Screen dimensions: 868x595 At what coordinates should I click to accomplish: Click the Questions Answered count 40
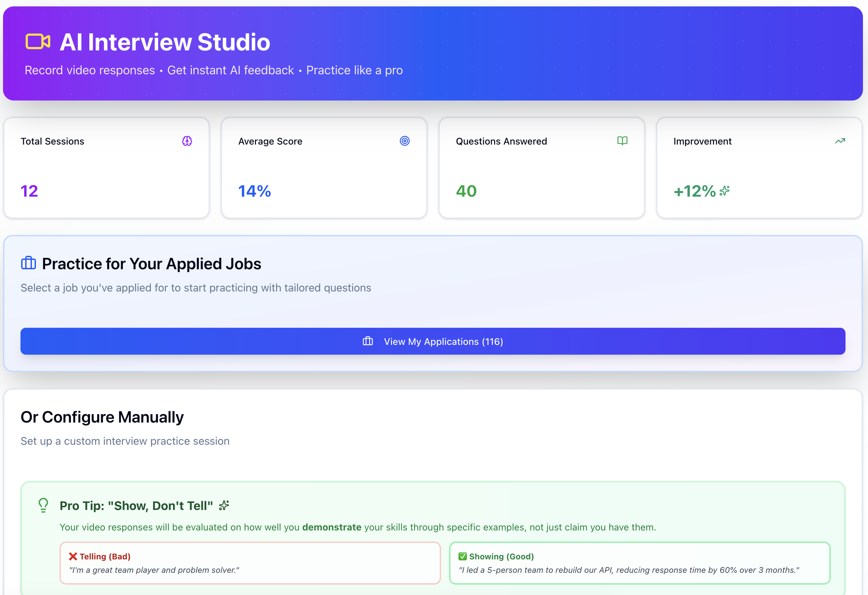466,191
